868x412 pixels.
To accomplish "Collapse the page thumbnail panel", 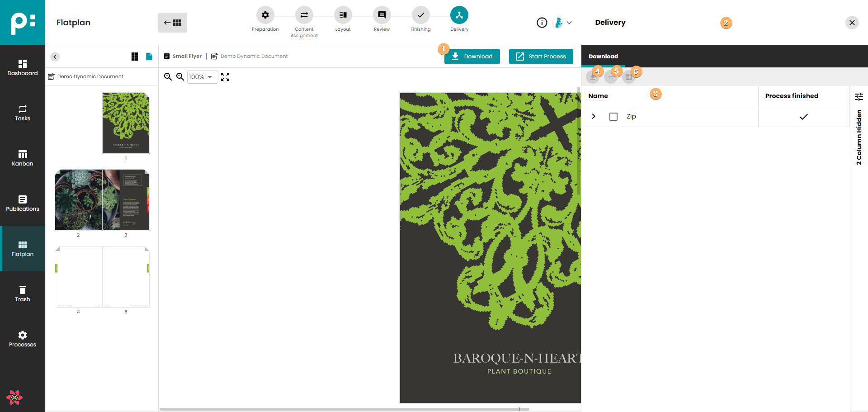I will [x=55, y=57].
